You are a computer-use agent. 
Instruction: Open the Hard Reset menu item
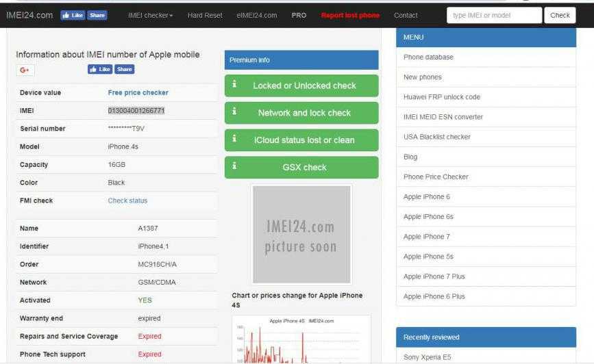coord(204,15)
